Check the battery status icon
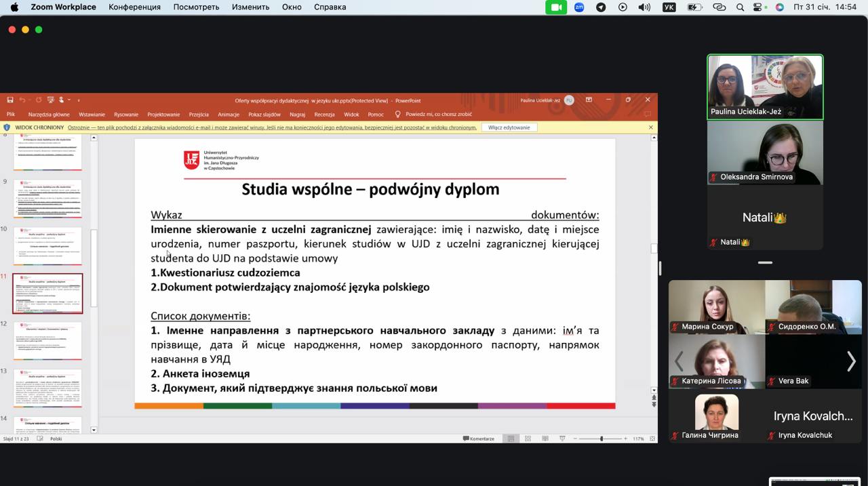Image resolution: width=868 pixels, height=486 pixels. point(694,7)
